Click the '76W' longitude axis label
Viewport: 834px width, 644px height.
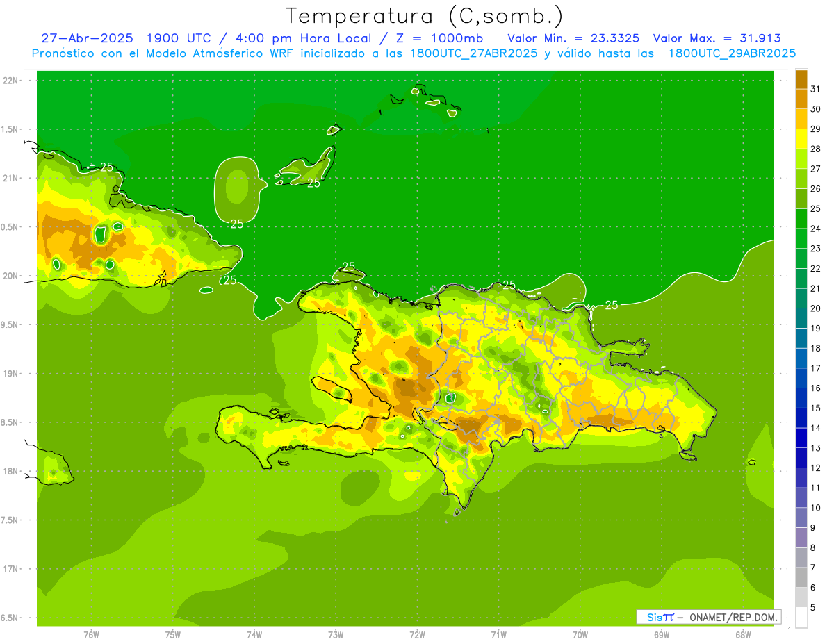tap(91, 634)
